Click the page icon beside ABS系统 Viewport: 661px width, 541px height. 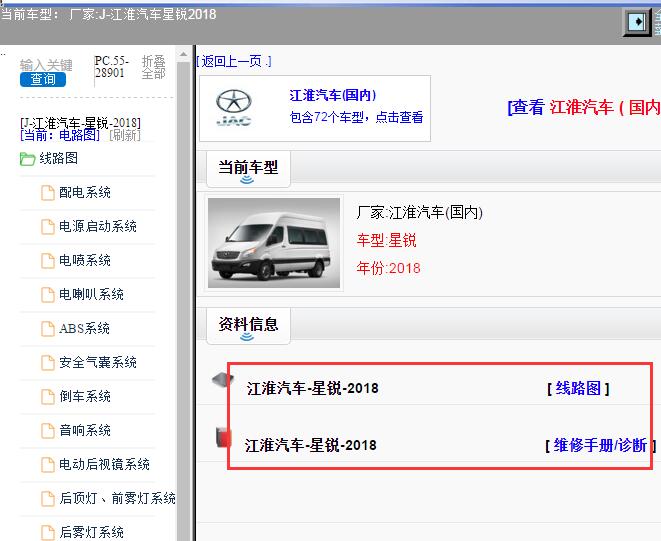[x=48, y=328]
